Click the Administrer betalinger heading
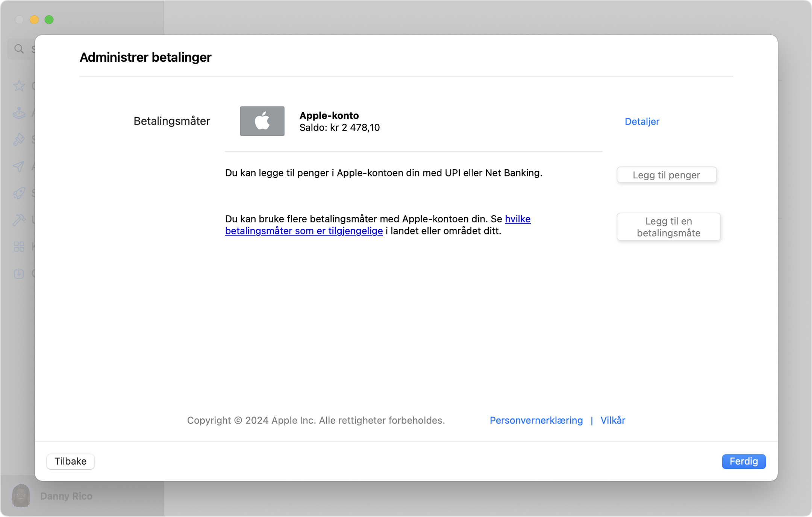This screenshot has width=812, height=517. click(145, 57)
